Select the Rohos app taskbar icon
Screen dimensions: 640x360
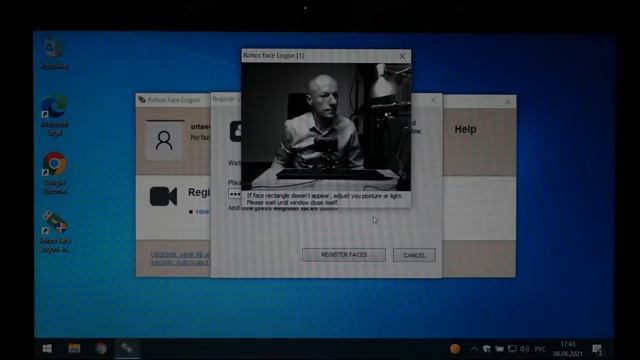click(x=127, y=348)
